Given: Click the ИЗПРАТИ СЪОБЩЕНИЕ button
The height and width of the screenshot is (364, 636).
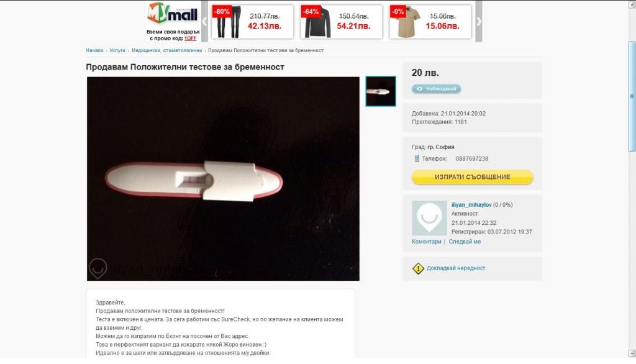Looking at the screenshot, I should pos(472,177).
